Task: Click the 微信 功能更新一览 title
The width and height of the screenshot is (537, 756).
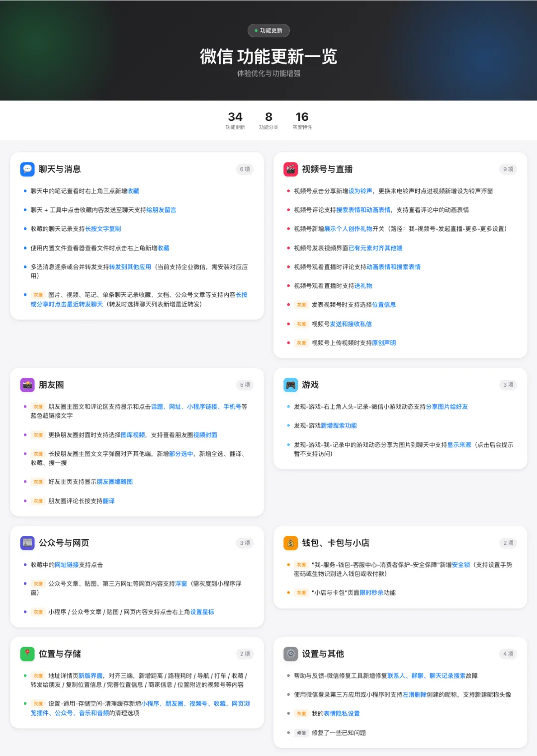Action: click(268, 57)
